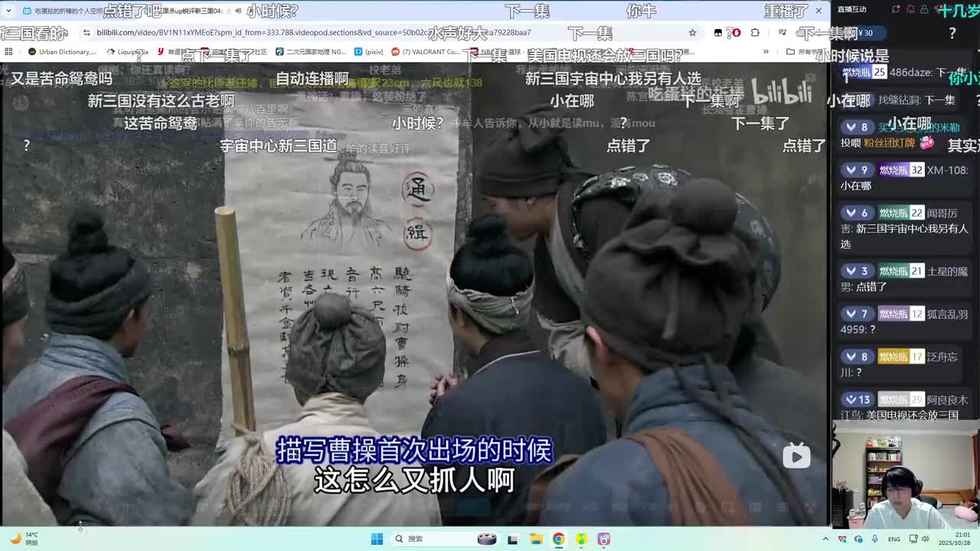Screen dimensions: 980x551
Task: Open the apps grid in bookmarks bar
Action: tap(8, 52)
